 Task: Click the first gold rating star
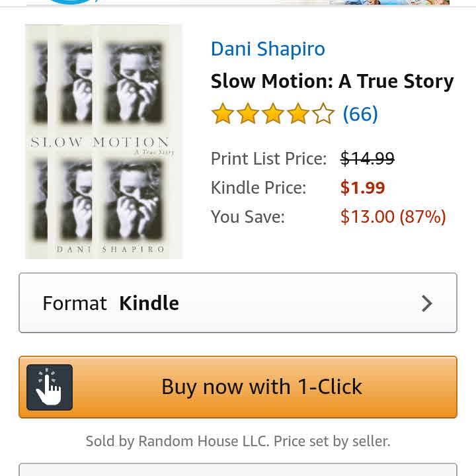click(223, 114)
